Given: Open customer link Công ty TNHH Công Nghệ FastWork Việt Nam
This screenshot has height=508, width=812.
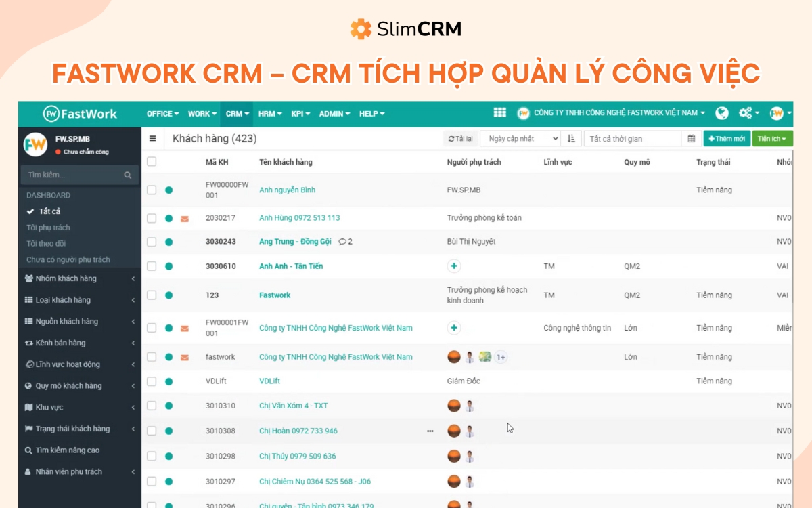Looking at the screenshot, I should coord(334,327).
